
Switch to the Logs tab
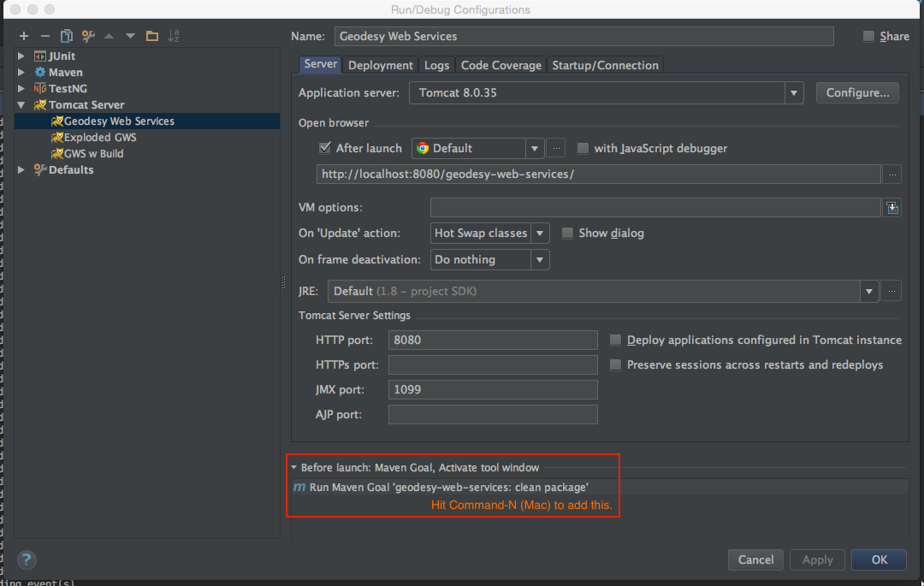point(436,65)
